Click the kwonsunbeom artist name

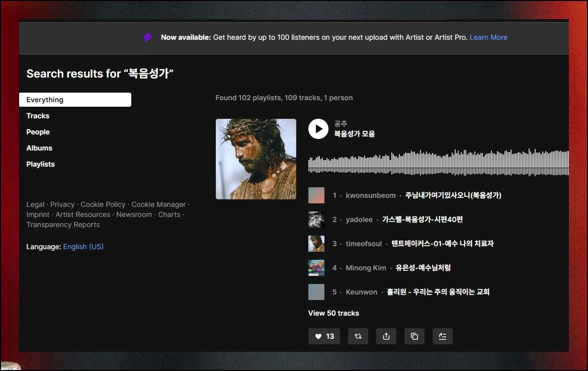click(371, 195)
